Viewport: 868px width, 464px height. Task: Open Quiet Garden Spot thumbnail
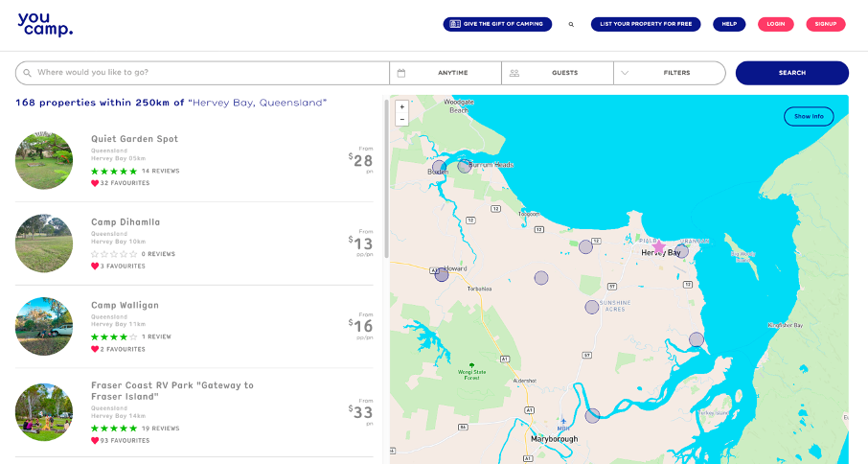(44, 160)
